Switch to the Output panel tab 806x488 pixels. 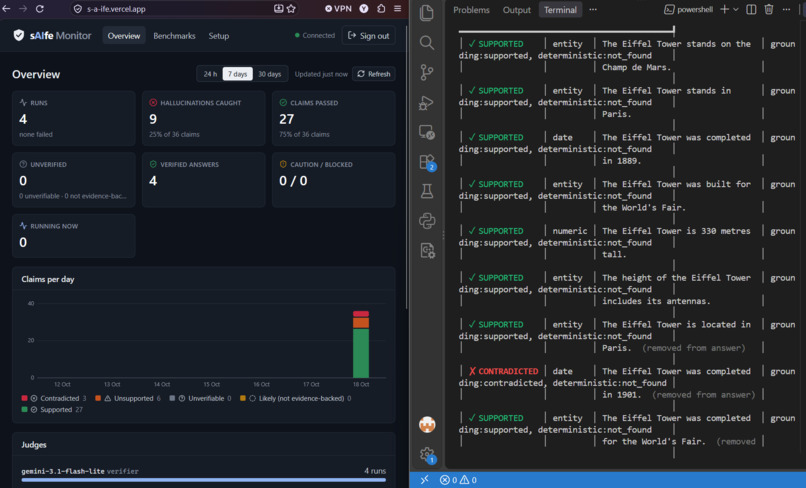[x=517, y=10]
